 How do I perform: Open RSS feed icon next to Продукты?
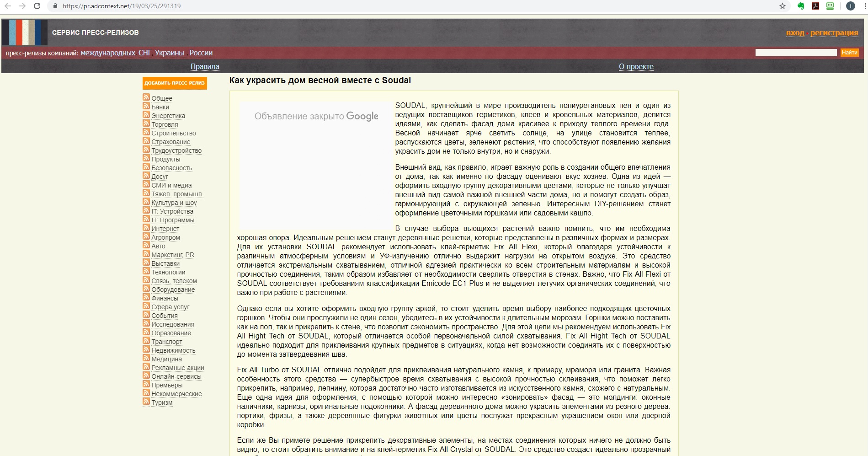[146, 158]
